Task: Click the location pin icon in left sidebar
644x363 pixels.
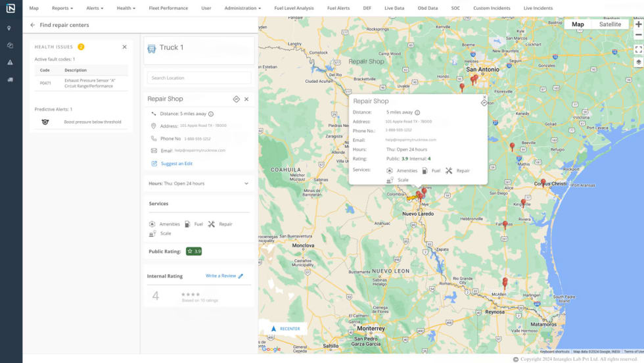Action: (x=10, y=28)
